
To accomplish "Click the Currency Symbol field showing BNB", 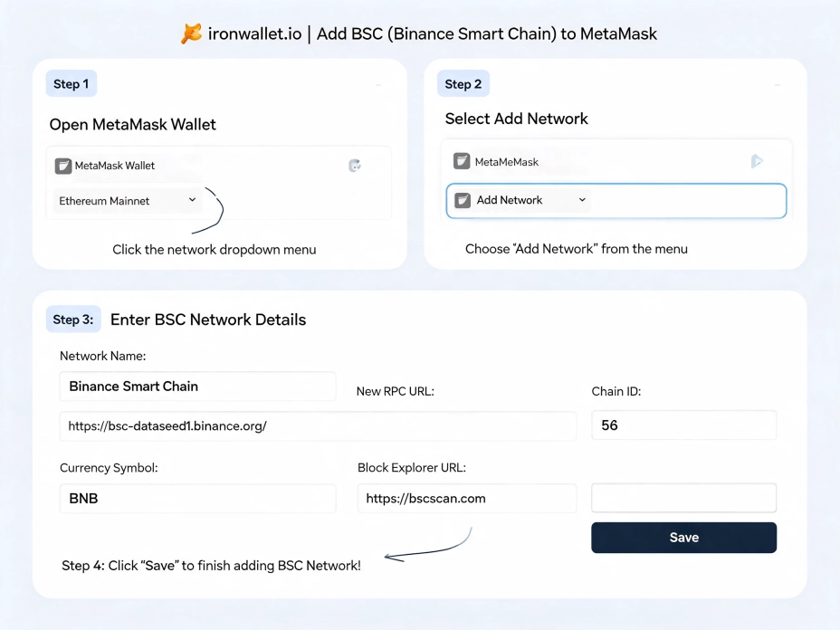I will (197, 498).
